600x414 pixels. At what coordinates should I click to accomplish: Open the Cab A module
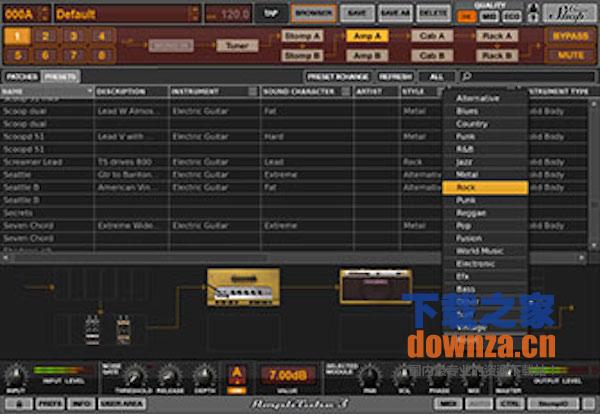pos(432,36)
